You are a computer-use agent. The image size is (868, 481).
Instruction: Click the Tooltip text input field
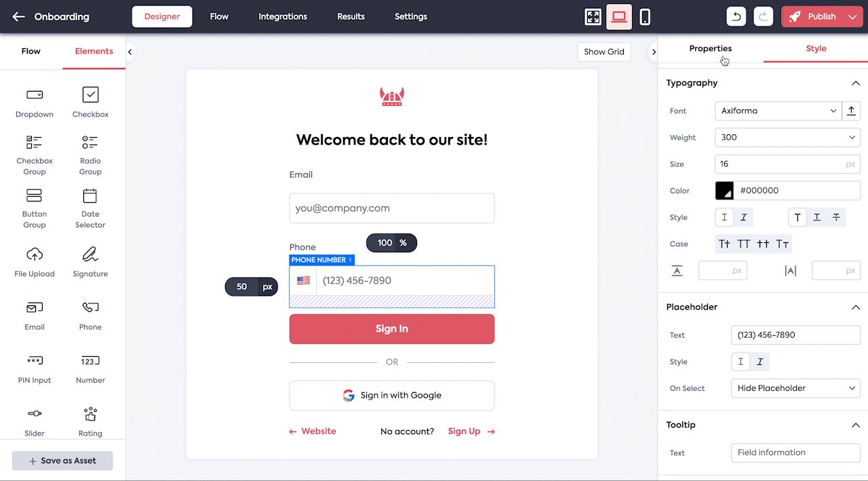coord(795,453)
